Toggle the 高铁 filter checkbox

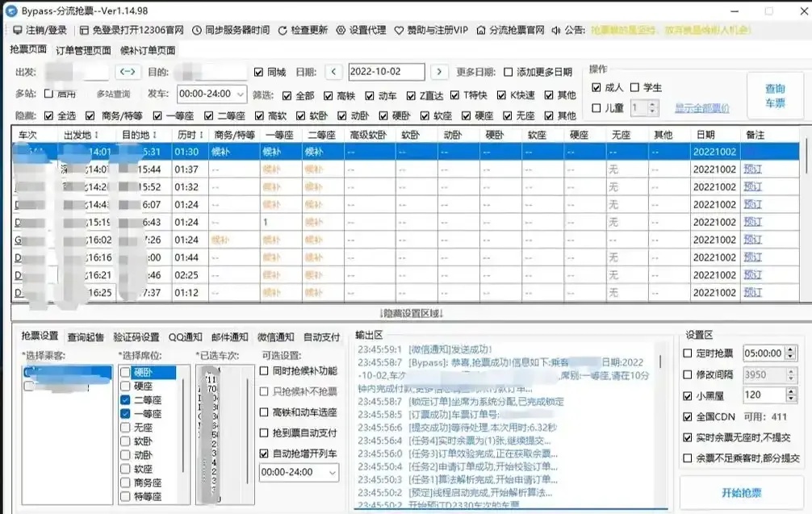(328, 96)
